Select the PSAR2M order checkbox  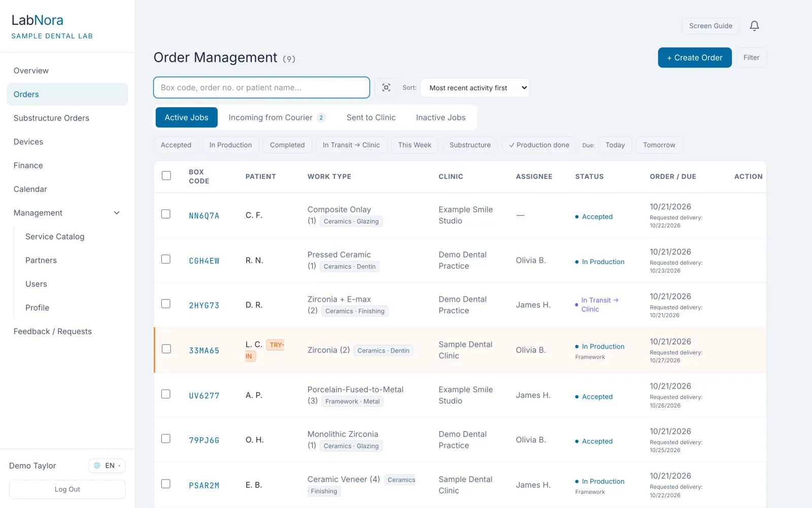[x=166, y=484]
